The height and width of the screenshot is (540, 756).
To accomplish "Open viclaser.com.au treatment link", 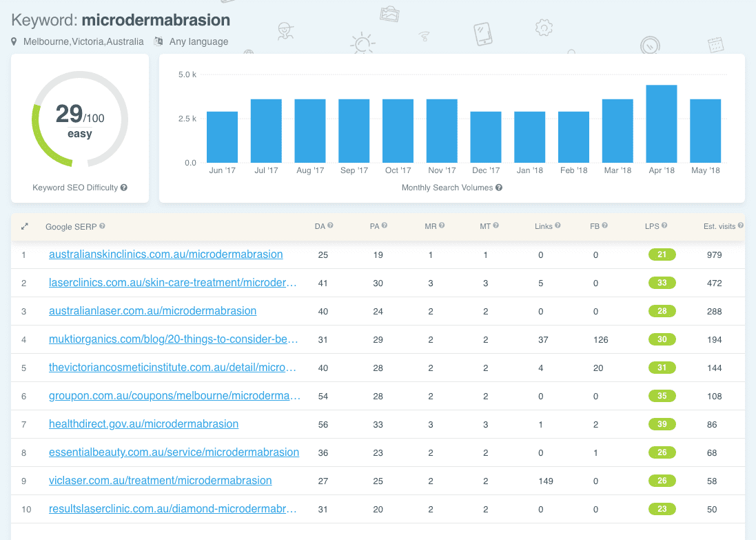I will click(160, 481).
